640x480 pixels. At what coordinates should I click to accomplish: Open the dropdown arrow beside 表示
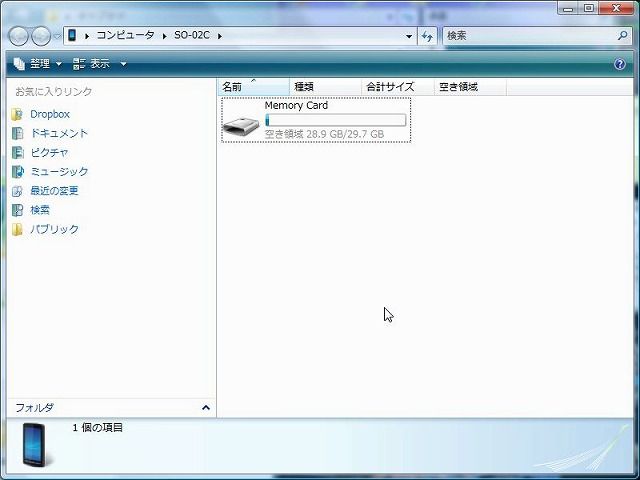pos(123,64)
